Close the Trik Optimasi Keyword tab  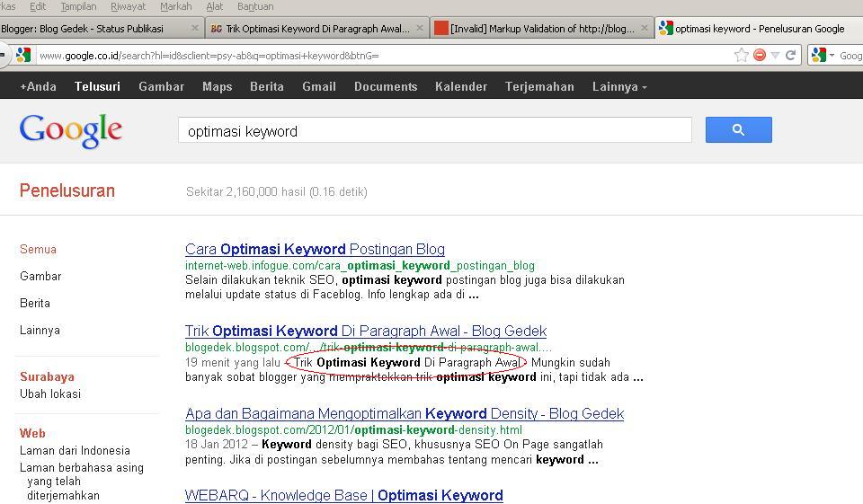420,28
